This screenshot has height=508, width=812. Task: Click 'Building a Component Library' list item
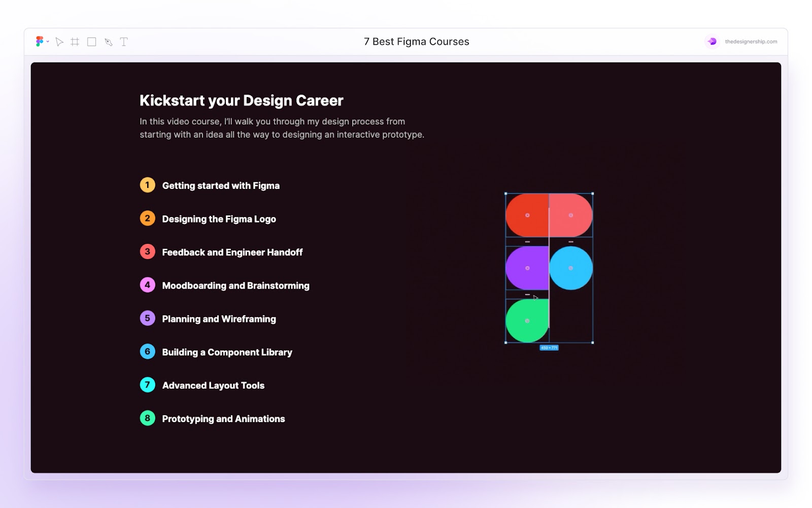click(x=227, y=352)
